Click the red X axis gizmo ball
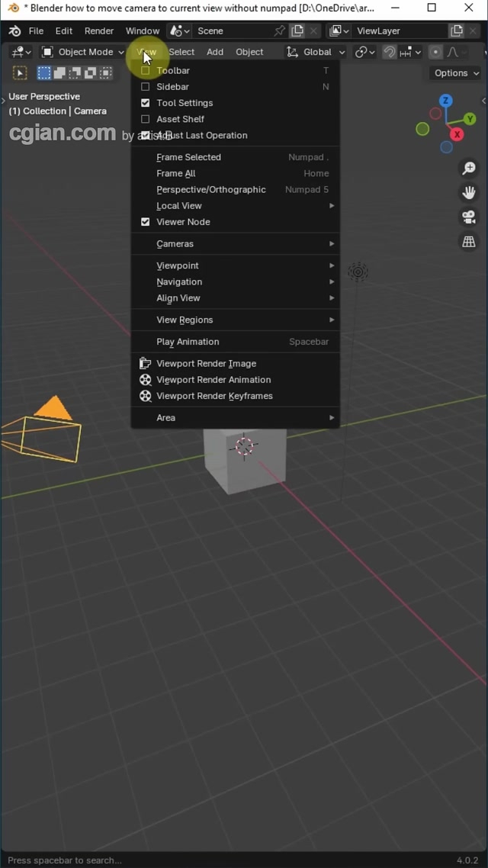 457,134
